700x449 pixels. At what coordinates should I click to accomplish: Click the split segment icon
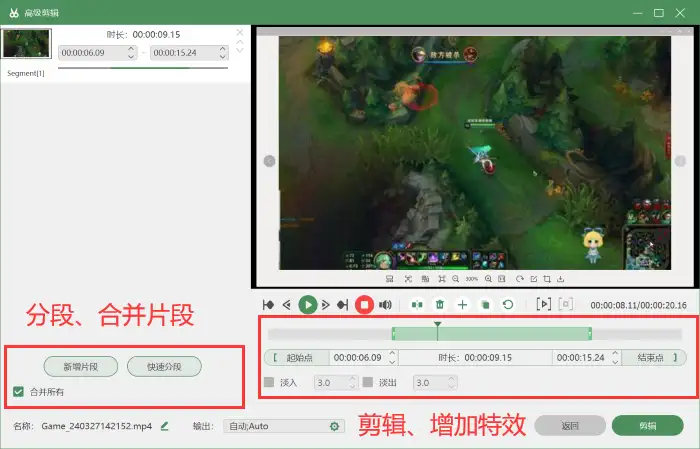pos(417,305)
